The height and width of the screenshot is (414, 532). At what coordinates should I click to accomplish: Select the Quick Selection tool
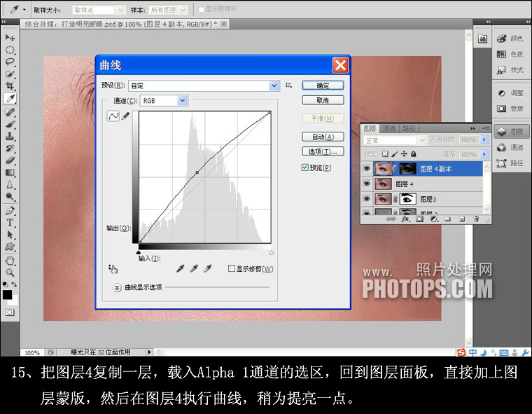tap(10, 74)
